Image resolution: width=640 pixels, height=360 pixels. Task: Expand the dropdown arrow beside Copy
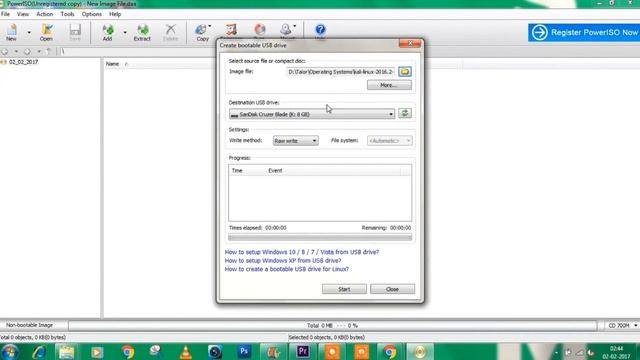[210, 27]
